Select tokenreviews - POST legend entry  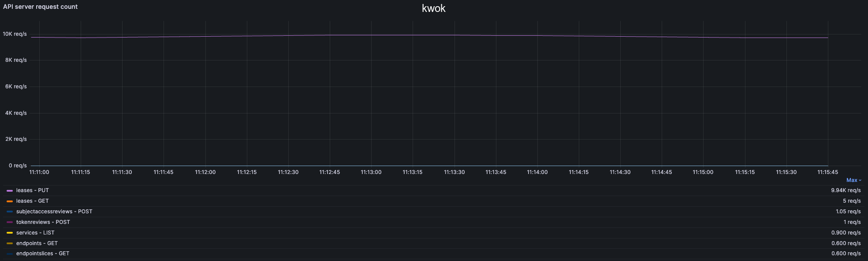(x=43, y=222)
